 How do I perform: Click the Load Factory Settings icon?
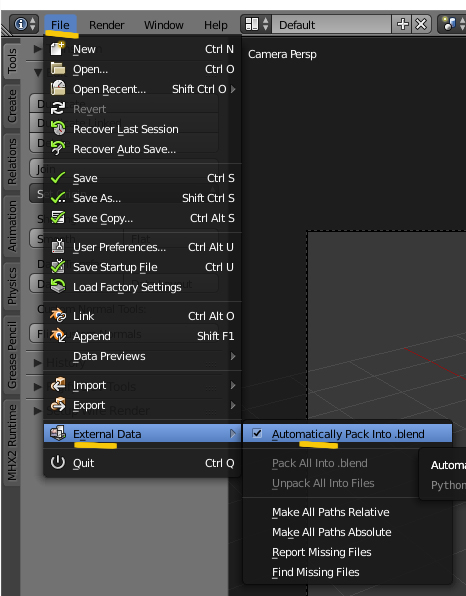click(58, 286)
